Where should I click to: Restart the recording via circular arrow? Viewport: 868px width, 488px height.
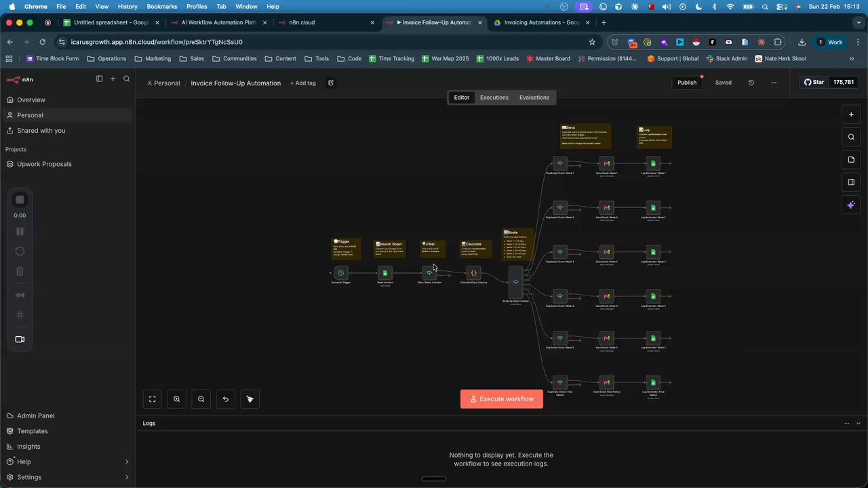coord(20,251)
